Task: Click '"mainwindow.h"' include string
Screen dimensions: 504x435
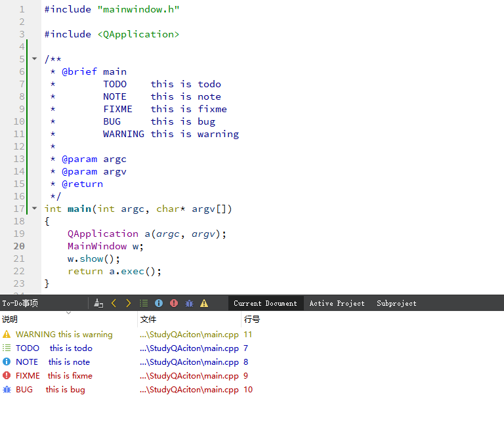Action: [138, 9]
